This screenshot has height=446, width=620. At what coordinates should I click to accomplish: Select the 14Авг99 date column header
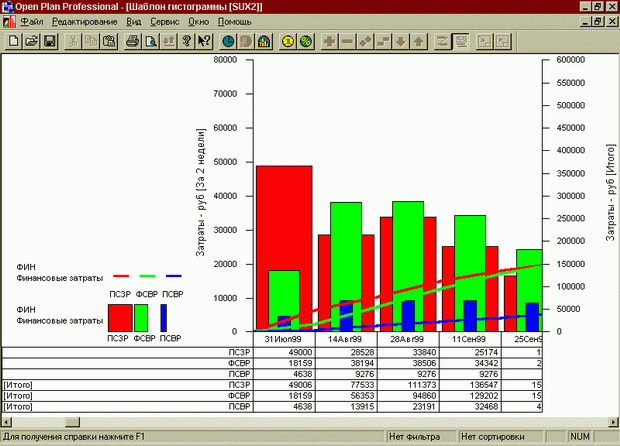tap(346, 340)
